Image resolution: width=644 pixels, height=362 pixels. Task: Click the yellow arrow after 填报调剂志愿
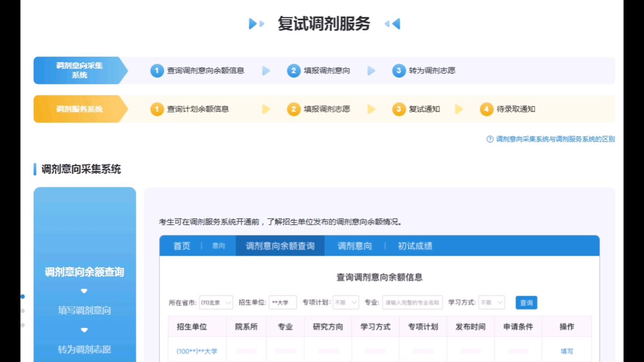point(371,109)
